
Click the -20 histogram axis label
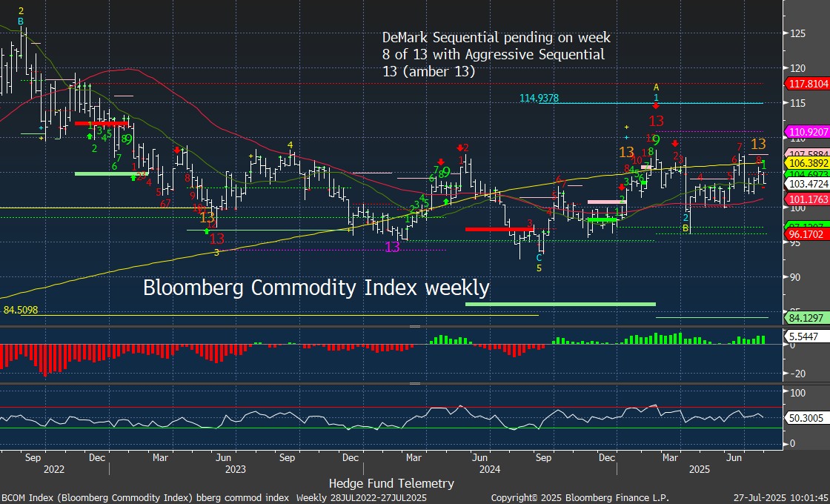coord(797,374)
